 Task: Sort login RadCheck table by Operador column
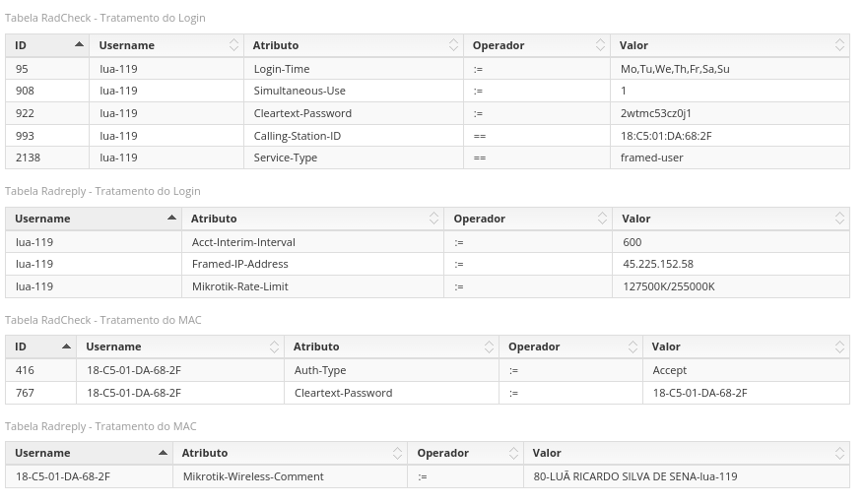[537, 45]
